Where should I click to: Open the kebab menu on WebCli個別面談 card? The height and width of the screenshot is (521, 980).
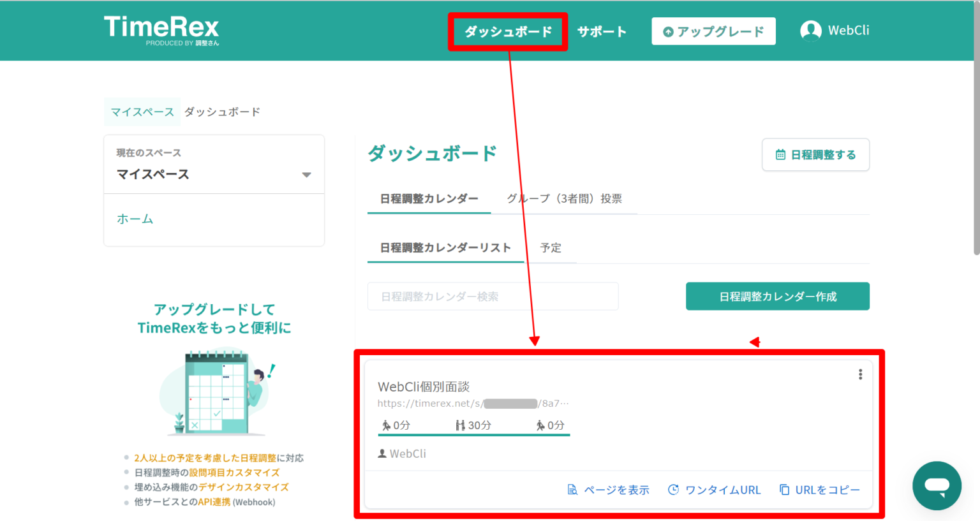[860, 374]
